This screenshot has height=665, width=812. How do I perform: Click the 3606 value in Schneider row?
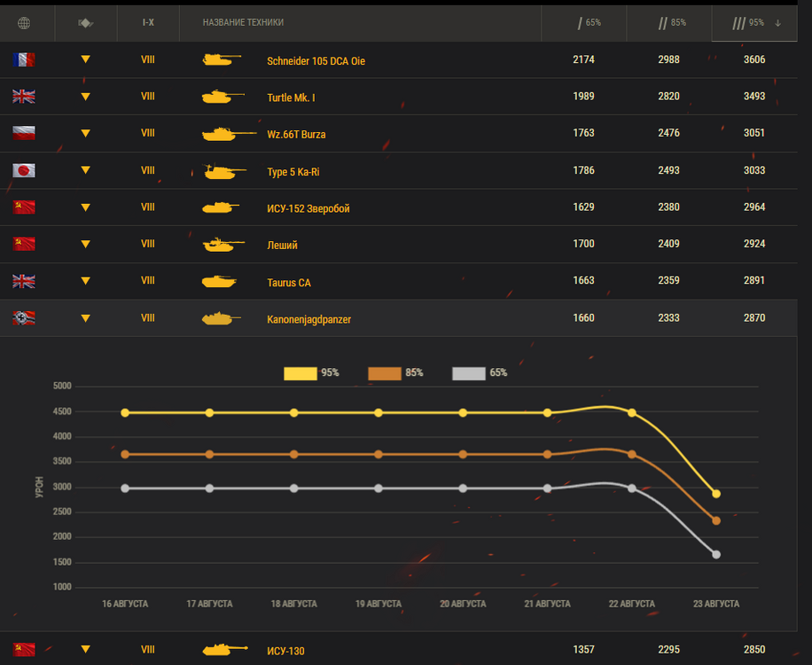(x=754, y=59)
